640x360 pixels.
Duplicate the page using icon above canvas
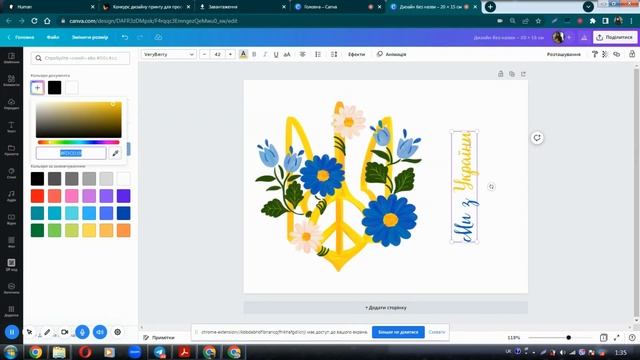(512, 74)
